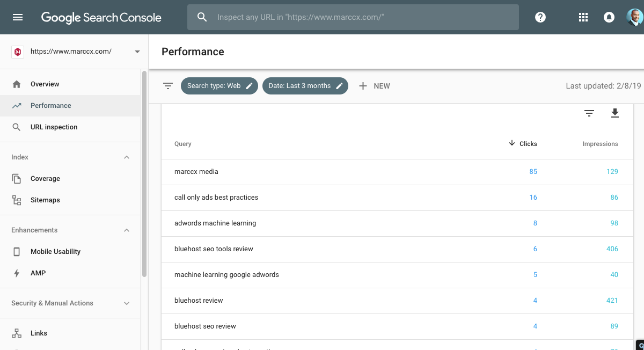
Task: Click the URL inspection magnifier icon
Action: [17, 127]
